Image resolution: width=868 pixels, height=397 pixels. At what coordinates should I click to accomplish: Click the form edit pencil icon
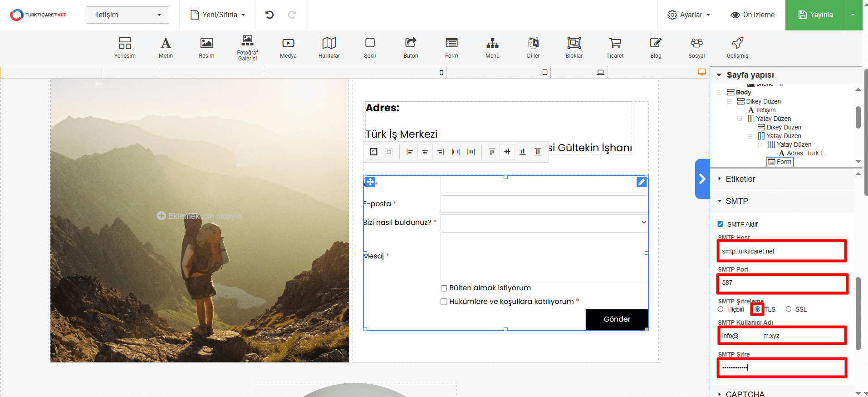click(x=641, y=182)
